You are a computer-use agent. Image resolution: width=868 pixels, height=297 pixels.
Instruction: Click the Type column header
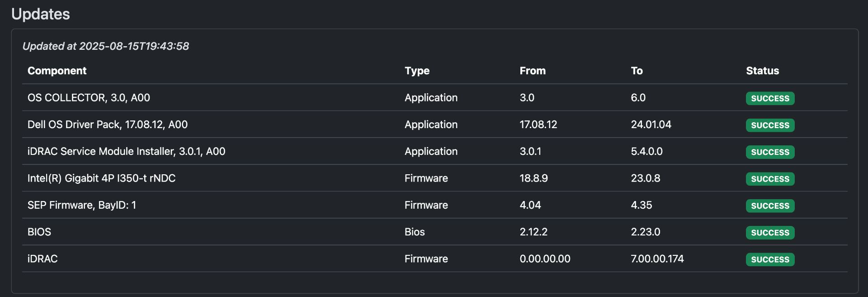417,71
